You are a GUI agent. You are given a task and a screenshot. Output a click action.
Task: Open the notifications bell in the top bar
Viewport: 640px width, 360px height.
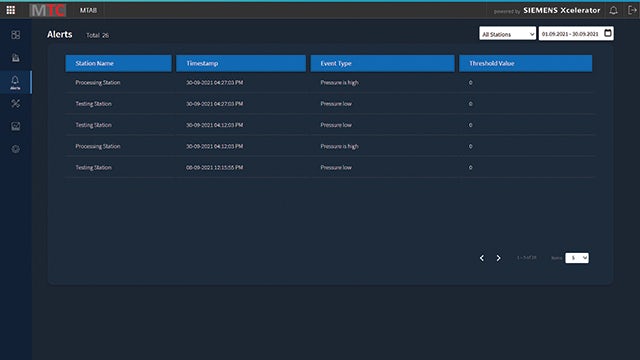click(613, 11)
